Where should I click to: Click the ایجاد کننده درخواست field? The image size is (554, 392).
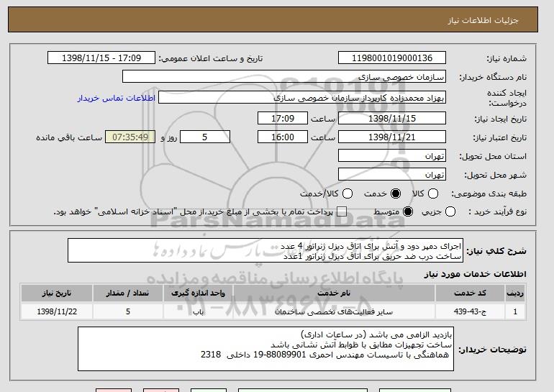[302, 98]
